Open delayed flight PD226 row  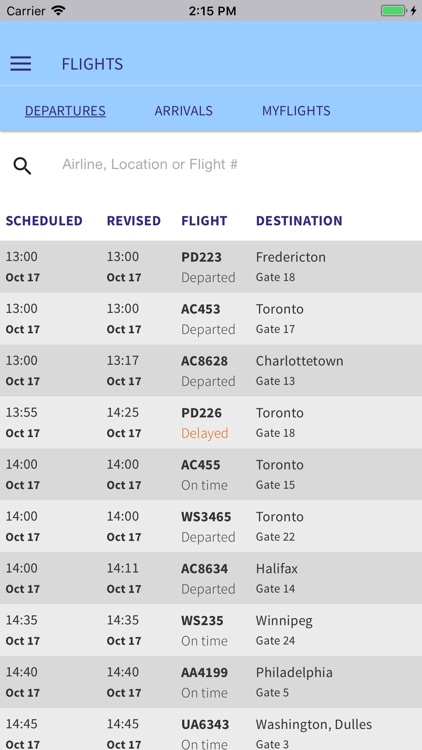pyautogui.click(x=211, y=422)
